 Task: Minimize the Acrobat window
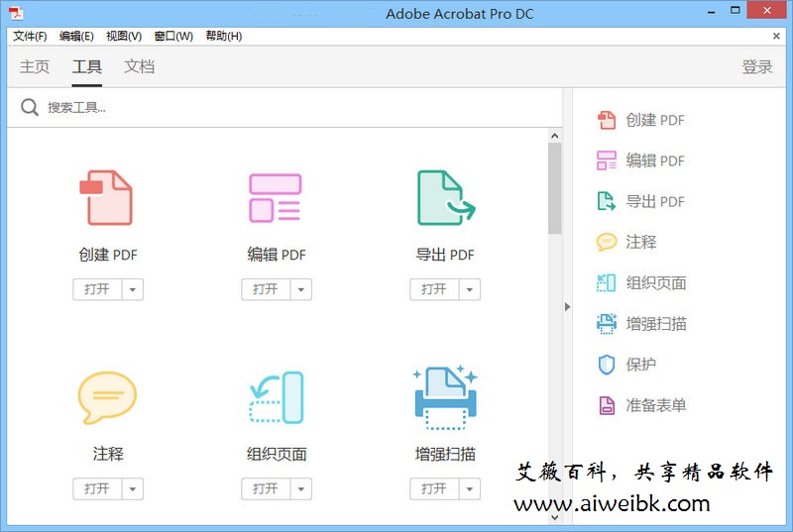(x=712, y=12)
